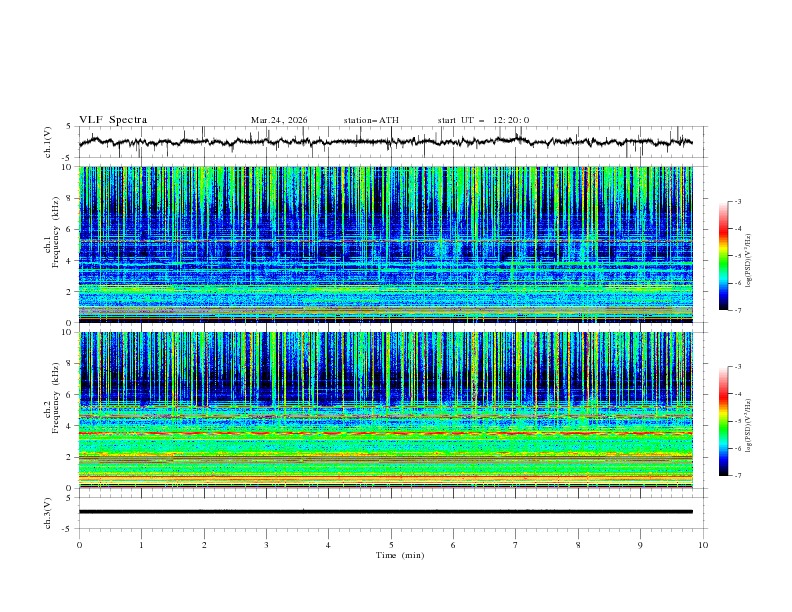Select the Mar.24, 2026 date label
Screen dimensions: 792x612
click(x=279, y=120)
